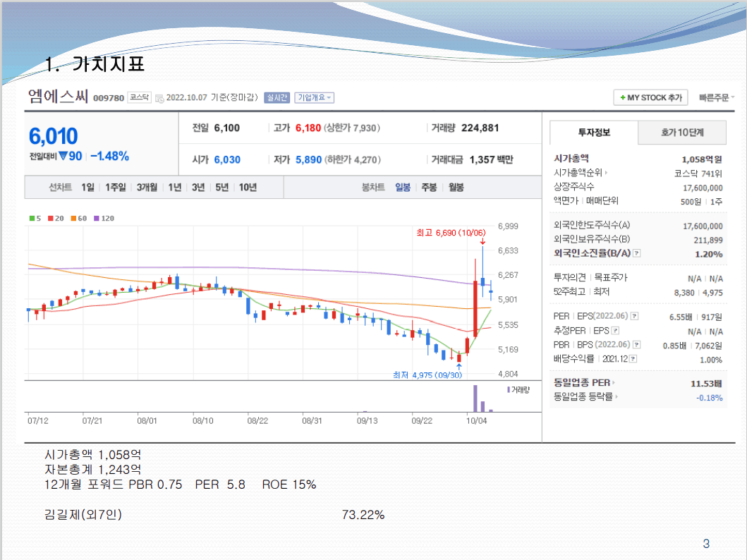
Task: Click the 코스닥 market badge
Action: [140, 97]
